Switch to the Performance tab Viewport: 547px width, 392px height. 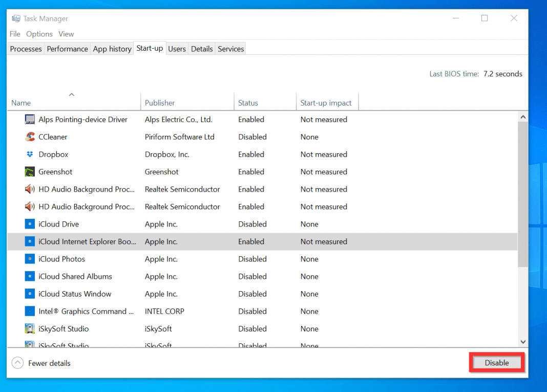click(67, 49)
